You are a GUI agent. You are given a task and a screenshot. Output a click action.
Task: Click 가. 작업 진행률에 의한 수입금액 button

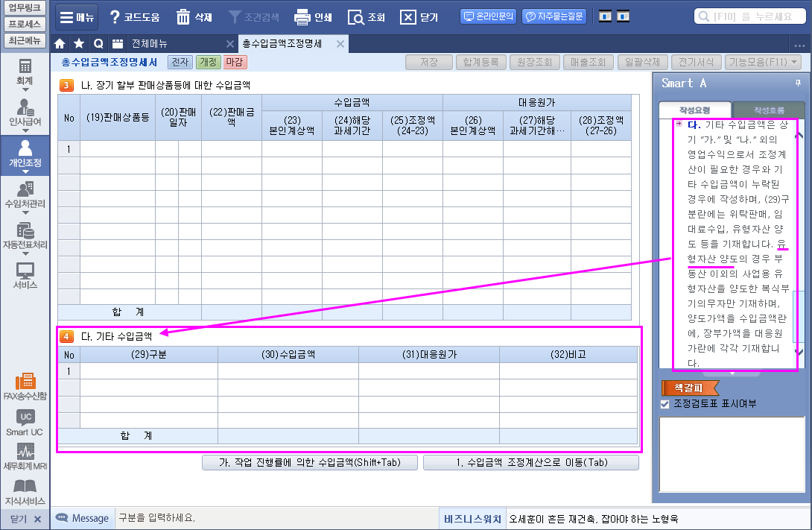click(310, 463)
